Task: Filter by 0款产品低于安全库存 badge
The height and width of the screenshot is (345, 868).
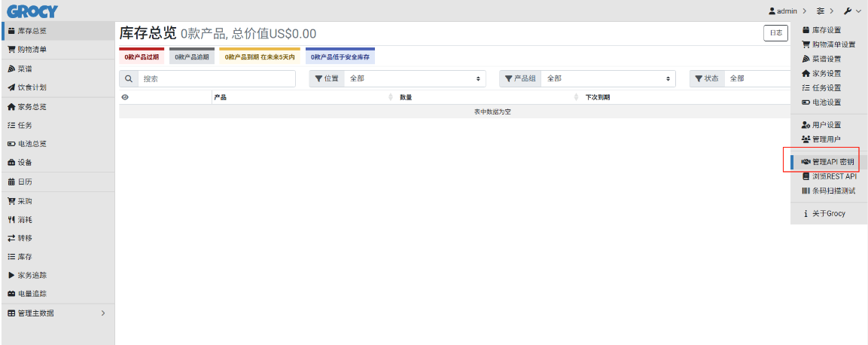Action: coord(340,56)
